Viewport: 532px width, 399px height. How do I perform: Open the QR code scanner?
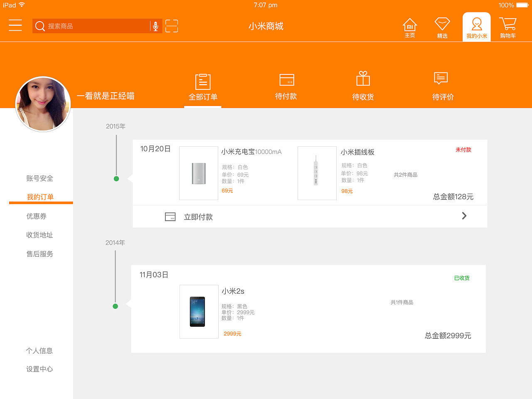point(172,26)
